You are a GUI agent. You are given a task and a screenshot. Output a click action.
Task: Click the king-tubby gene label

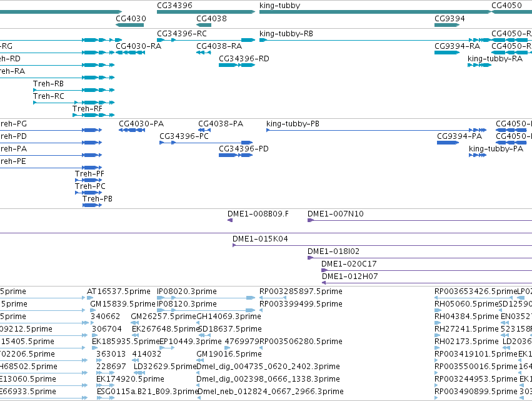click(x=279, y=6)
